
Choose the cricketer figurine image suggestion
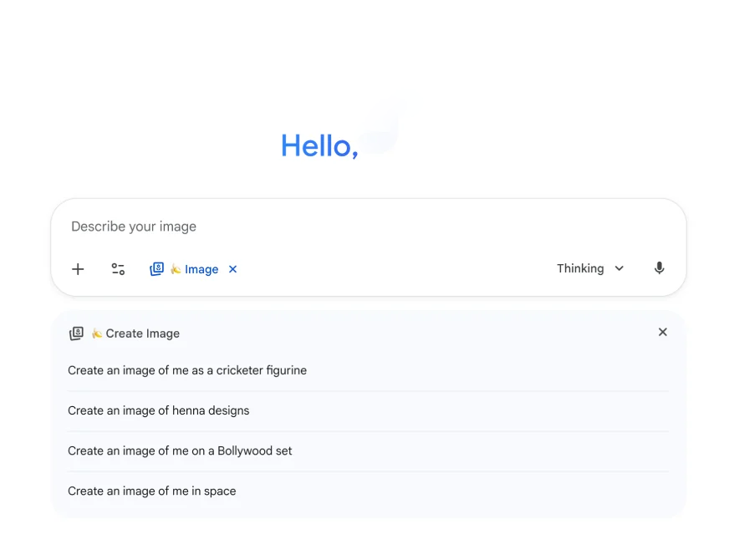click(187, 370)
